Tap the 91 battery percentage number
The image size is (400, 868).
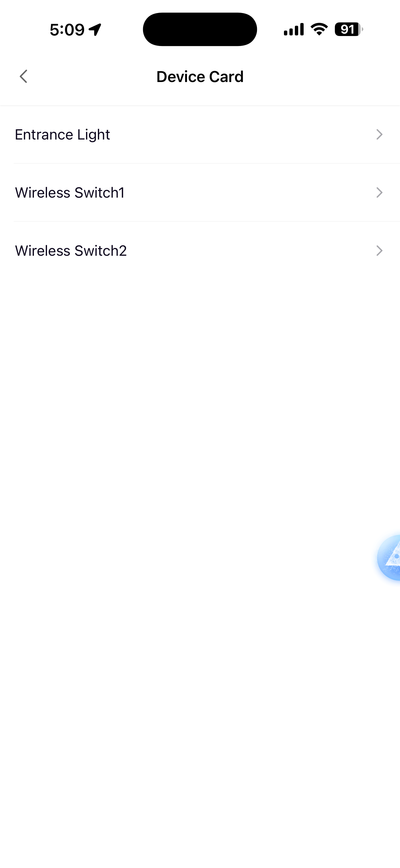click(347, 29)
